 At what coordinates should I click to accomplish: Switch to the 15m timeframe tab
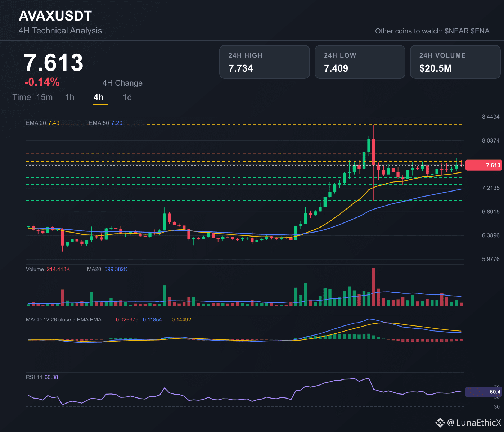45,97
